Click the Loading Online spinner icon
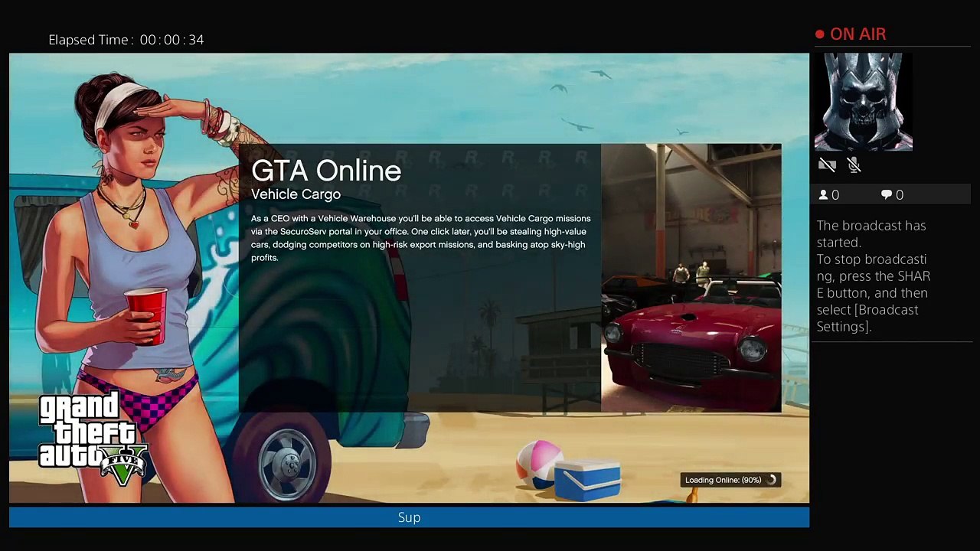 (772, 480)
